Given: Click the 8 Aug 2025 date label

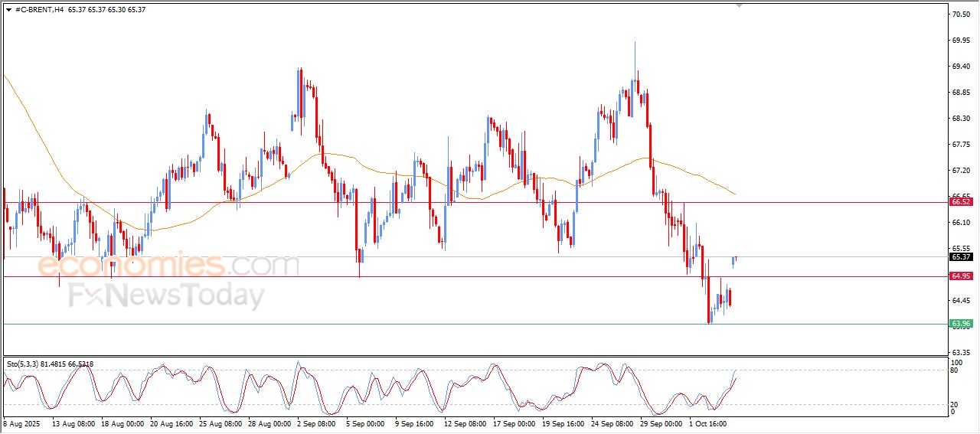Looking at the screenshot, I should tap(21, 423).
